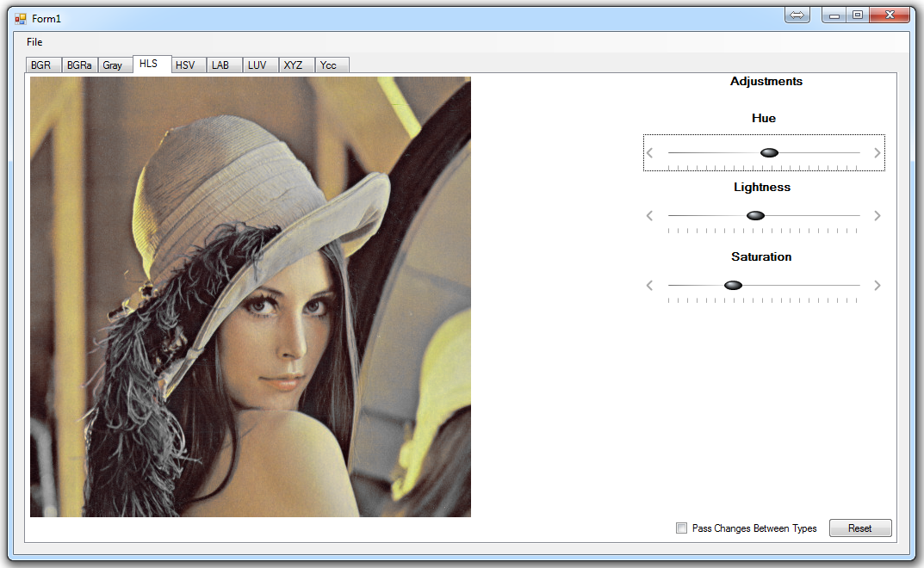Switch to the BGRa tab
This screenshot has width=924, height=568.
[x=79, y=65]
